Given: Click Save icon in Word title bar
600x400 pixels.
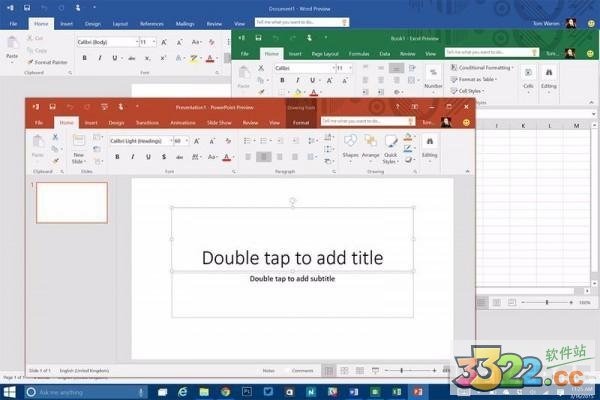Looking at the screenshot, I should [x=27, y=7].
